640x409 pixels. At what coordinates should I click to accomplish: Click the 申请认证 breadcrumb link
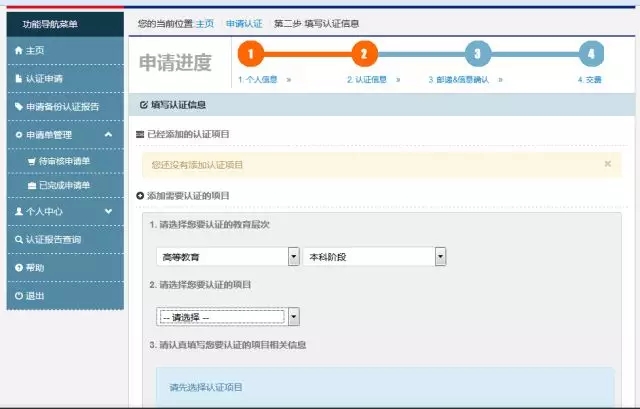click(243, 22)
